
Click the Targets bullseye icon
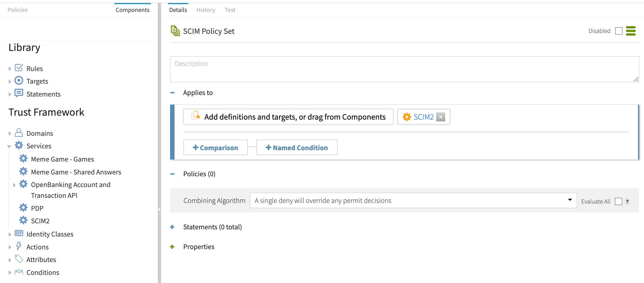(19, 81)
